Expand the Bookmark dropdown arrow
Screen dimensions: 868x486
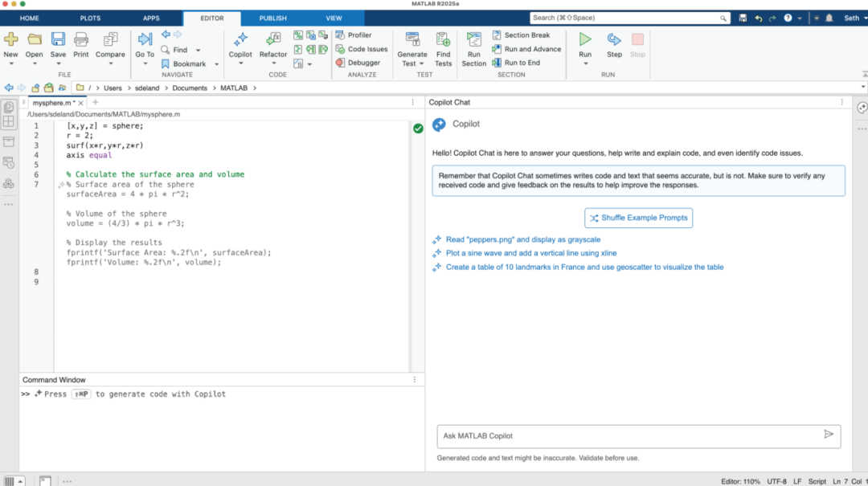[x=216, y=64]
